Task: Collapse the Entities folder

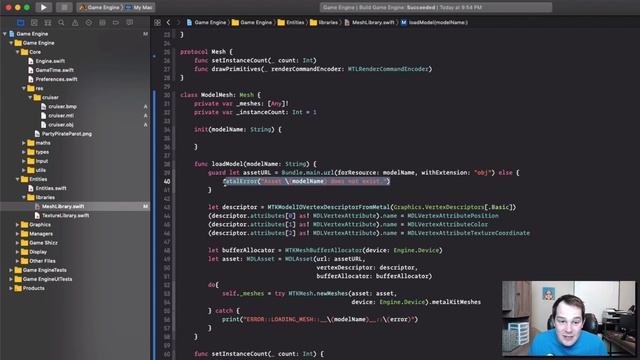Action: pyautogui.click(x=18, y=179)
